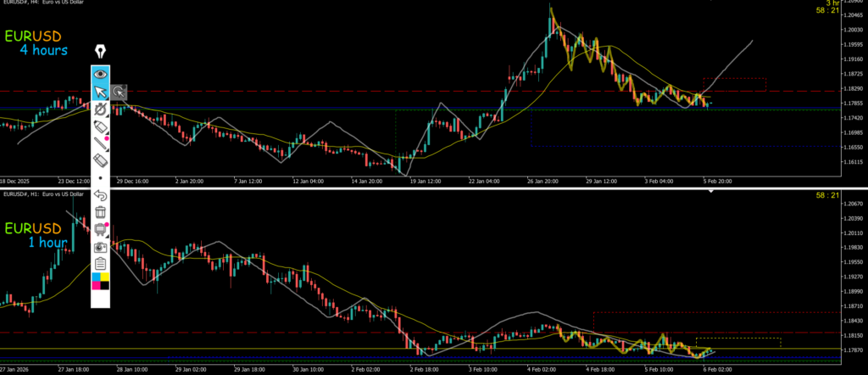Select the cursor arrow tool
Screen dimensions: 868x375
point(100,92)
